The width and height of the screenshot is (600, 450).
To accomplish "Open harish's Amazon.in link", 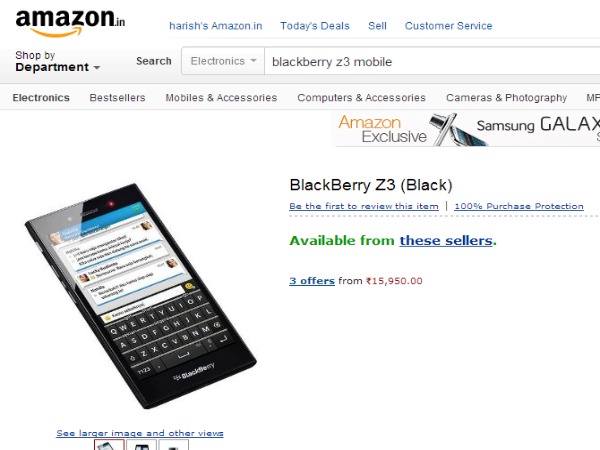I will click(x=216, y=26).
